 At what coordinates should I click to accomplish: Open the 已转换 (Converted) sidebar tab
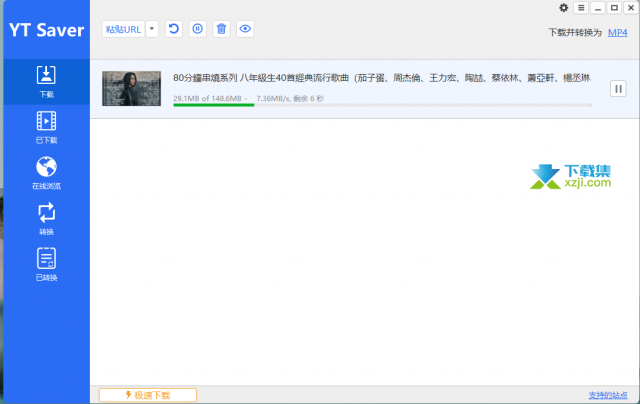[x=47, y=265]
